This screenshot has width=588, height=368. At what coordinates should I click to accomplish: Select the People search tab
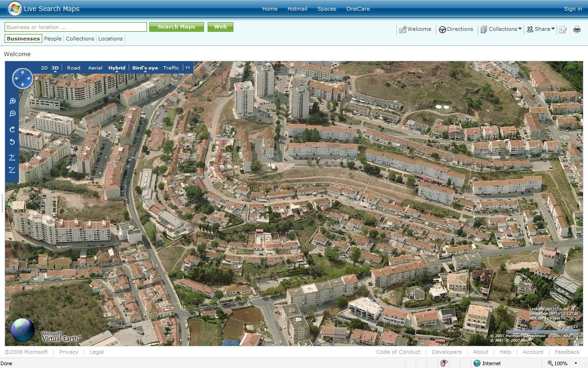53,39
